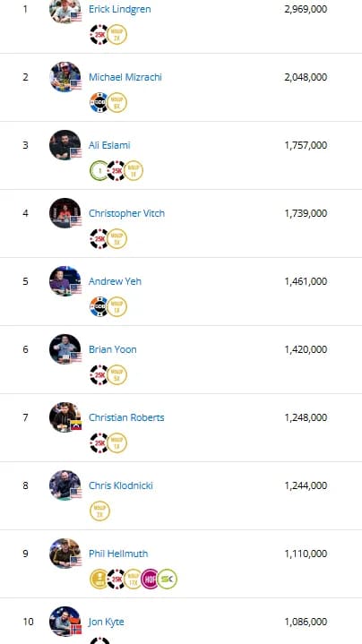Viewport: 362px width, 644px height.
Task: Click Erick Lindgren's 25K chip badge
Action: pos(99,35)
